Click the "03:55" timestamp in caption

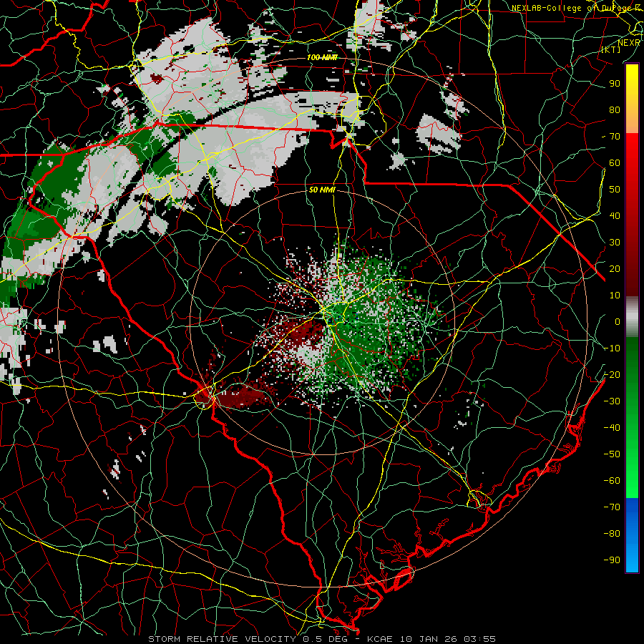tap(479, 639)
